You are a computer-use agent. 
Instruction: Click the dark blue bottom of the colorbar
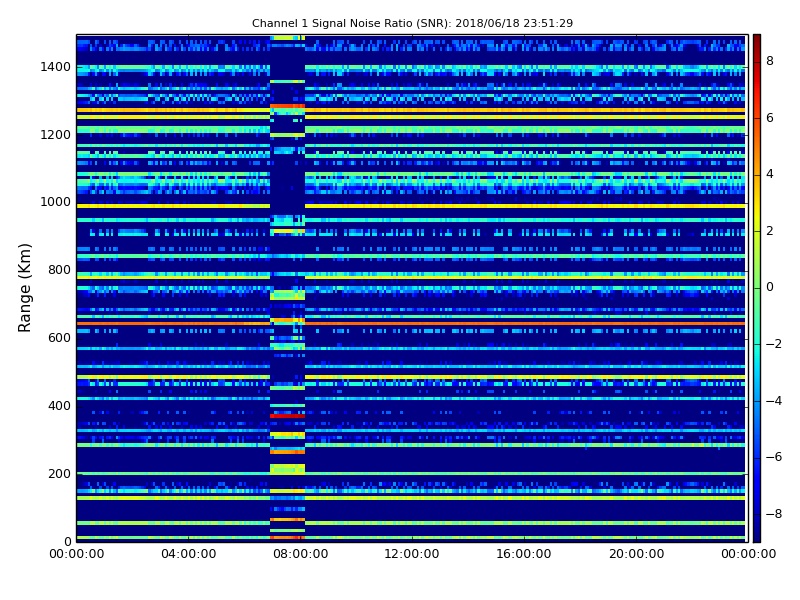757,533
